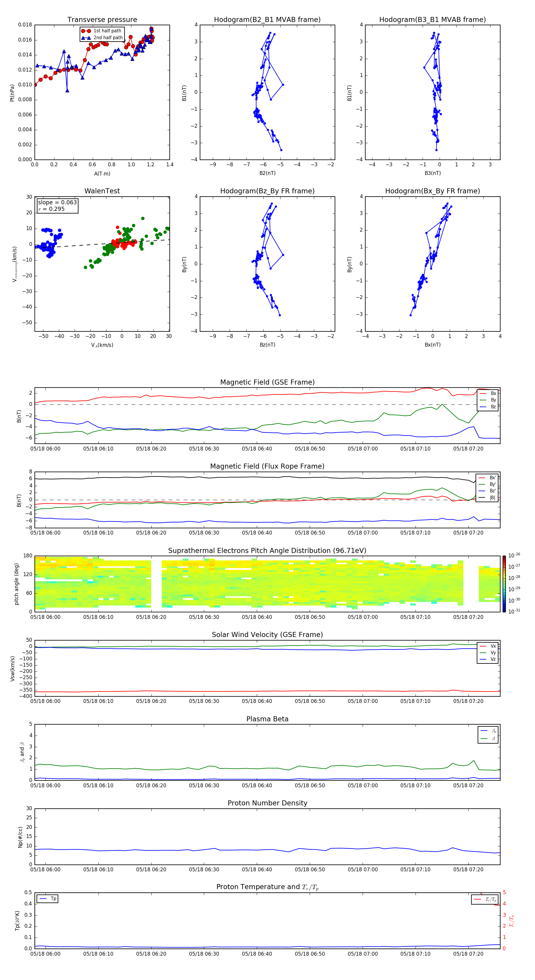Click 'Hodogram(B3_B1 MVAB frame)' title
The image size is (535, 980).
[x=432, y=20]
